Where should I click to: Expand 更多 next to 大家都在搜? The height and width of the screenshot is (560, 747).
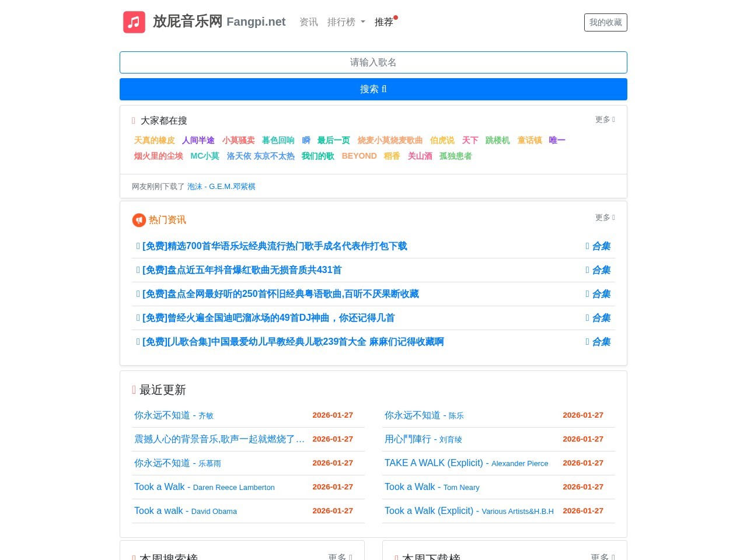(605, 120)
